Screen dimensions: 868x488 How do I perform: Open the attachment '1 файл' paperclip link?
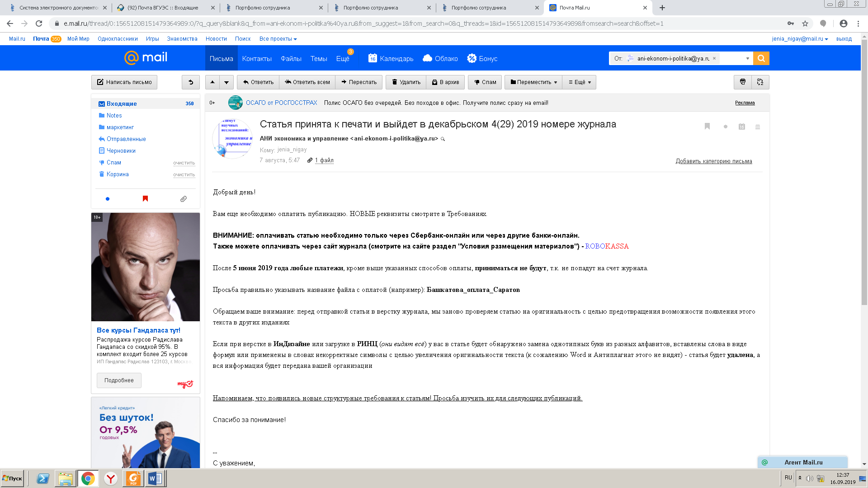coord(324,160)
